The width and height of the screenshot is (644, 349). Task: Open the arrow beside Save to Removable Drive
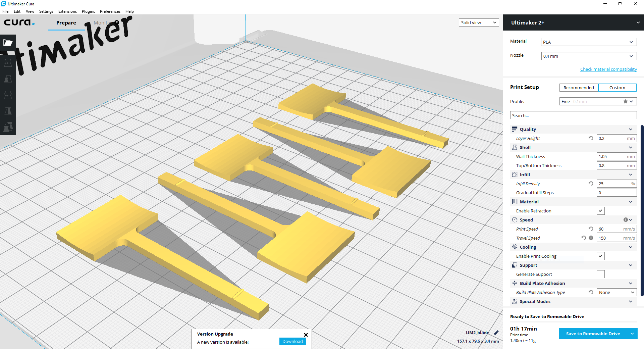(x=632, y=334)
